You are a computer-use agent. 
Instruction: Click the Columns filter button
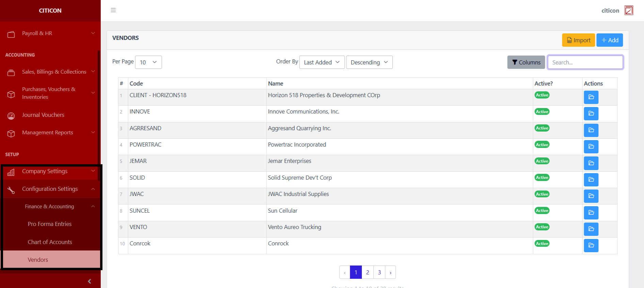tap(526, 62)
